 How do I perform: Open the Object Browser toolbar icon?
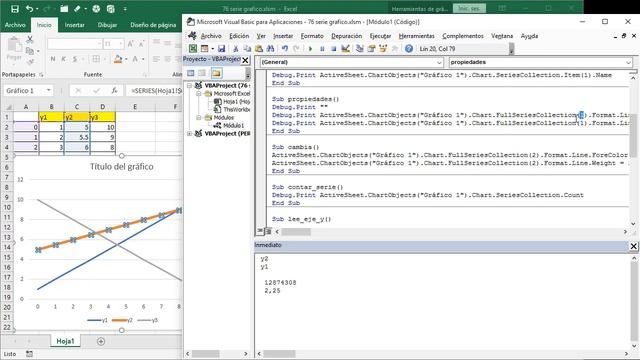click(x=383, y=49)
